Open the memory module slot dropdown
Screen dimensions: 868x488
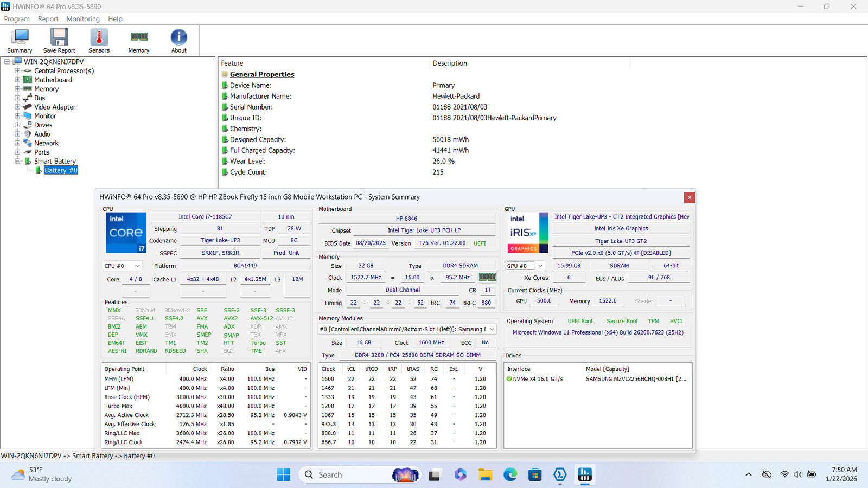pos(407,329)
